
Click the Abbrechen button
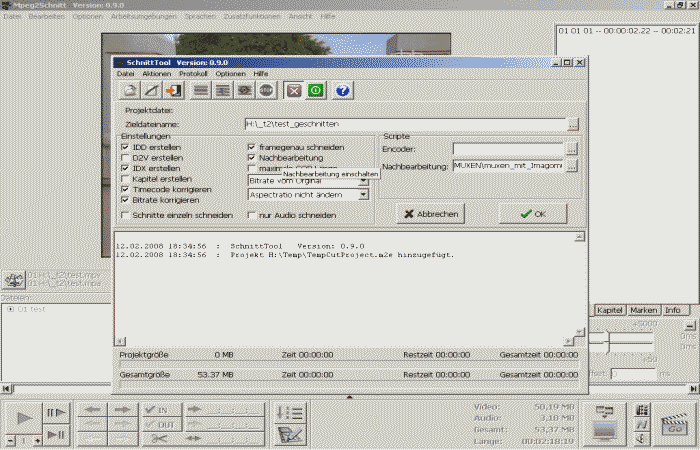(430, 214)
